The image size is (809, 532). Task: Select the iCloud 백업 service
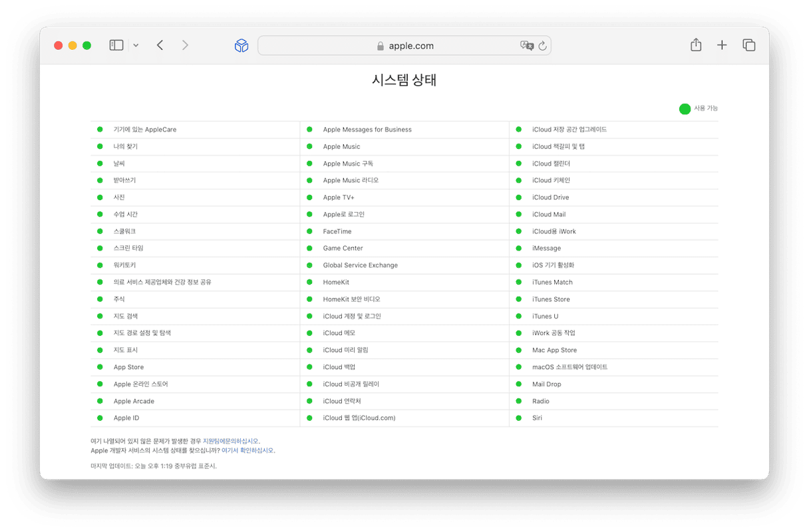pyautogui.click(x=404, y=367)
